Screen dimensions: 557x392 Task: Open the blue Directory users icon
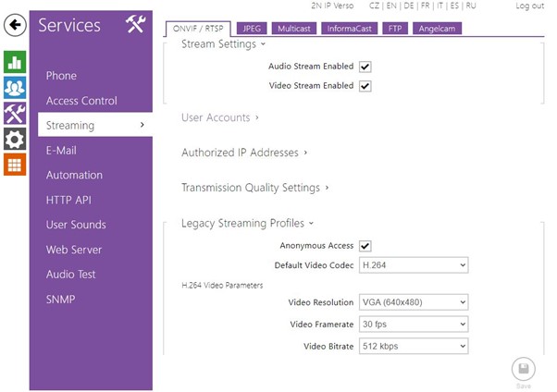click(14, 88)
